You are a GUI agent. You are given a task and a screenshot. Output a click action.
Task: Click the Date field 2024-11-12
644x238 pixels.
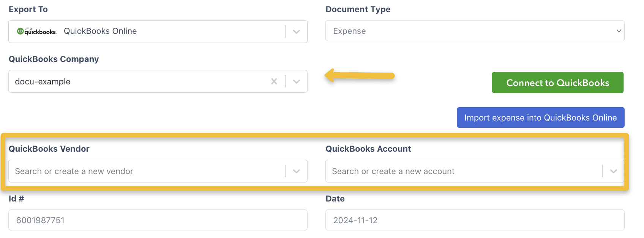(475, 220)
